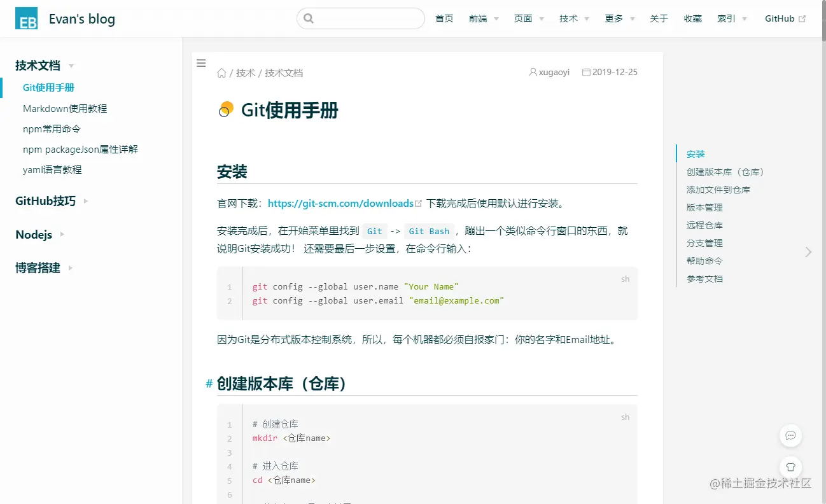Viewport: 826px width, 504px height.
Task: Jump to 版本管理 in the outline
Action: pyautogui.click(x=704, y=207)
